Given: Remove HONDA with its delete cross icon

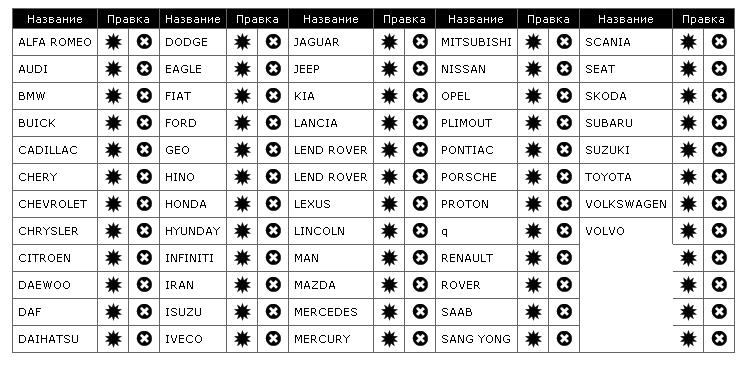Looking at the screenshot, I should coord(273,204).
